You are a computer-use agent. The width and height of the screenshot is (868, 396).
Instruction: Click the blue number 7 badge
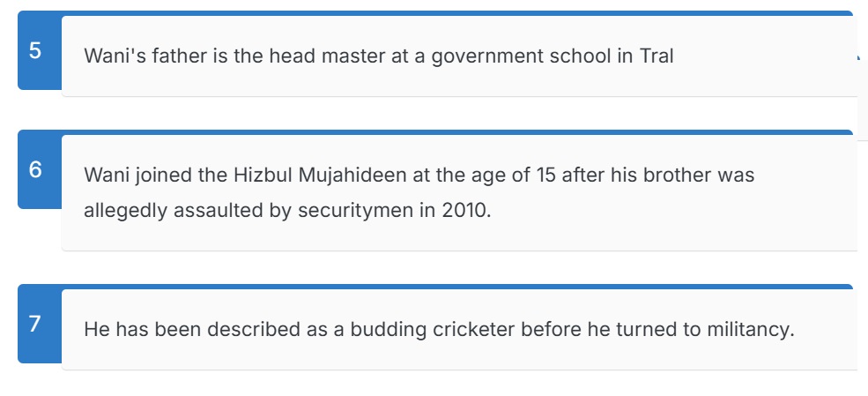(35, 324)
